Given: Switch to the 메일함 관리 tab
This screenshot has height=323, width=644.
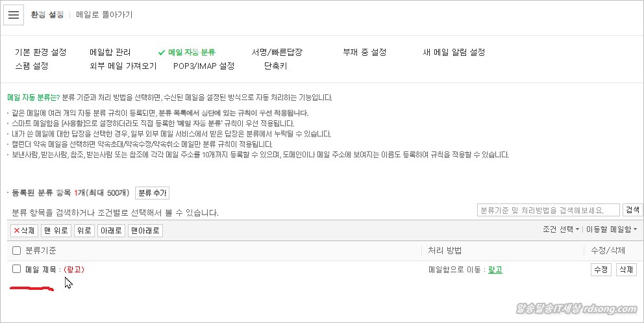Looking at the screenshot, I should point(110,53).
